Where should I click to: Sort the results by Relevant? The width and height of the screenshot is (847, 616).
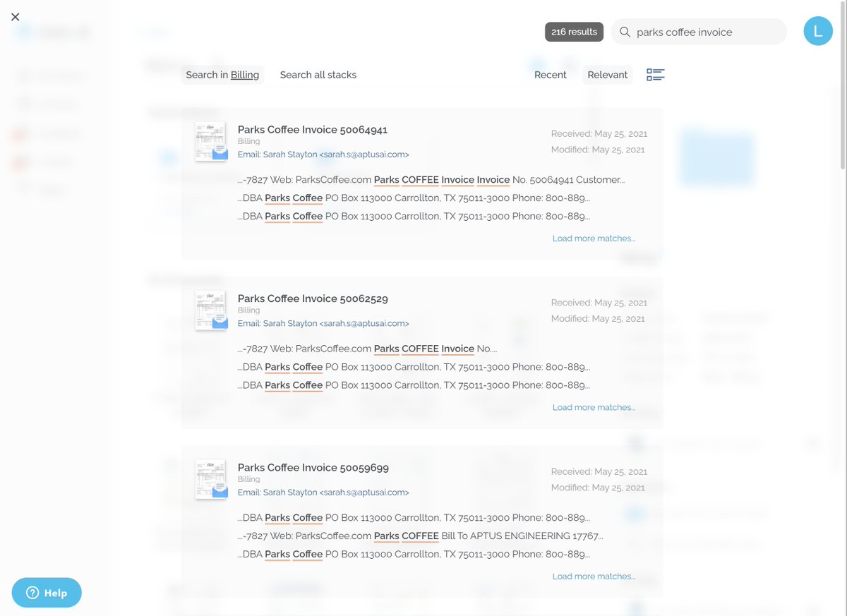point(608,75)
